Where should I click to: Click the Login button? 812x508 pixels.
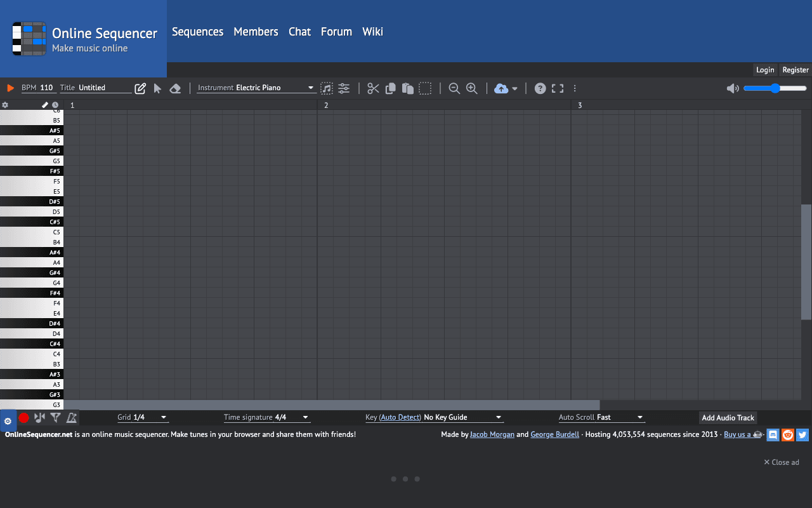click(x=765, y=70)
